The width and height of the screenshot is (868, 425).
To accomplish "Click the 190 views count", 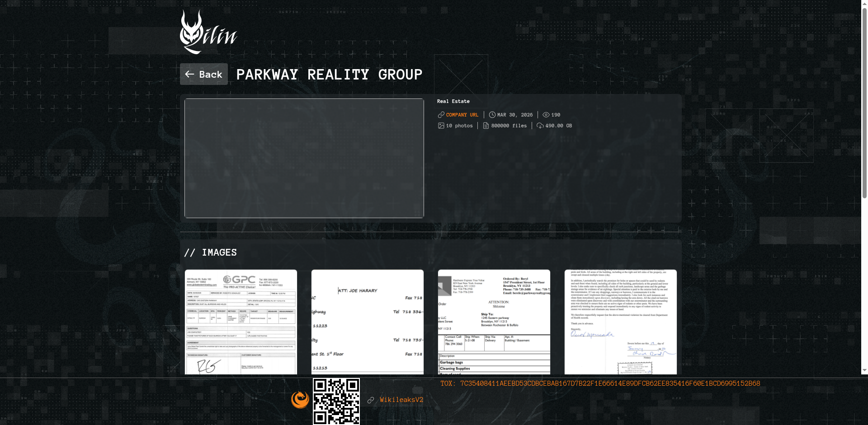I will point(556,115).
